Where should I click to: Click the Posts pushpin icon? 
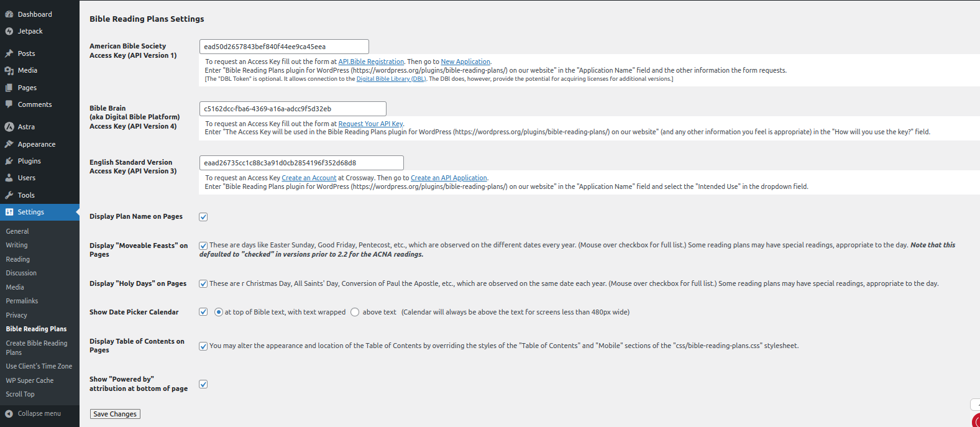click(x=9, y=53)
